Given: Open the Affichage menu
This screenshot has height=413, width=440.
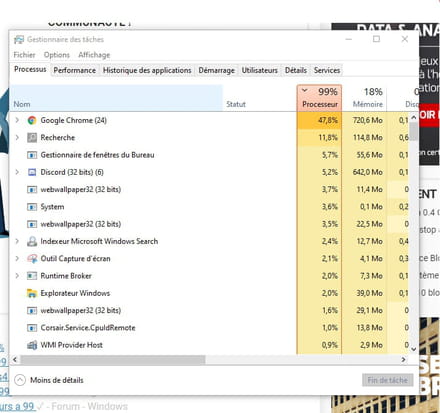Looking at the screenshot, I should coord(94,55).
